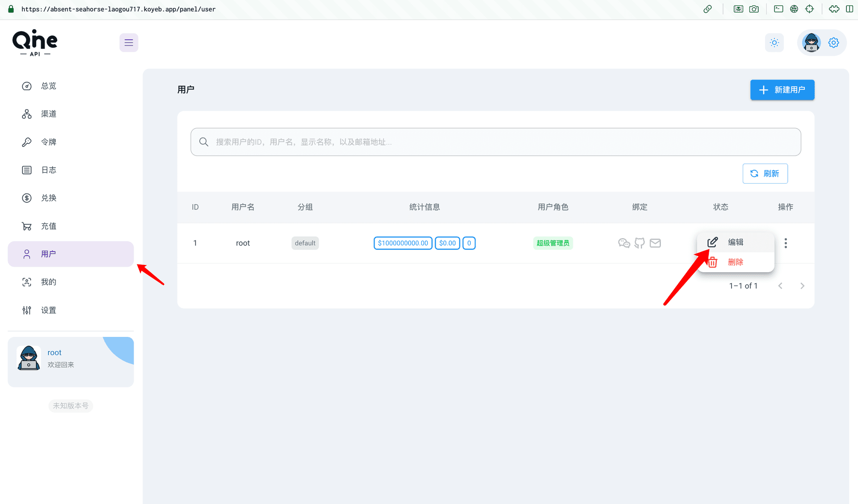
Task: Click the 总览 dashboard icon
Action: pyautogui.click(x=27, y=86)
